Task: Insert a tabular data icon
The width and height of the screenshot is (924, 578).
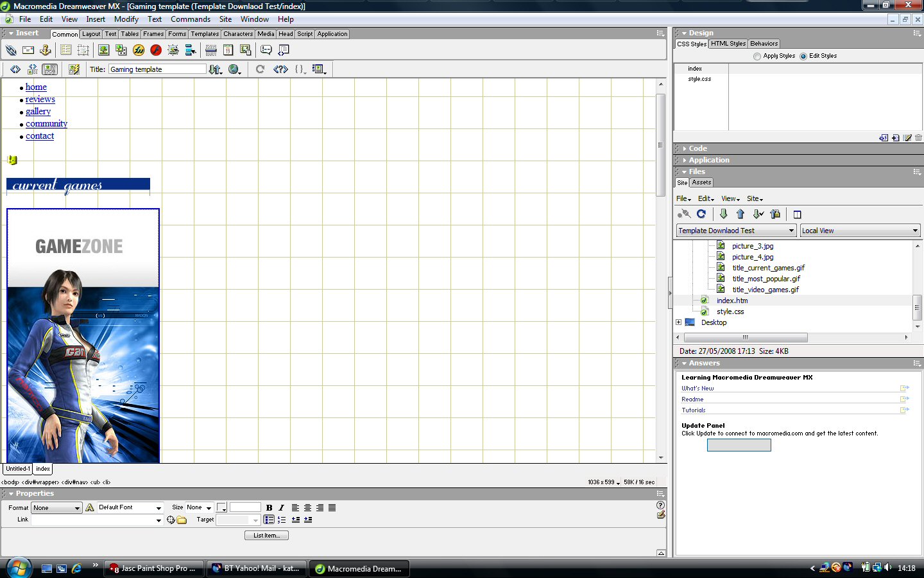Action: pyautogui.click(x=245, y=50)
